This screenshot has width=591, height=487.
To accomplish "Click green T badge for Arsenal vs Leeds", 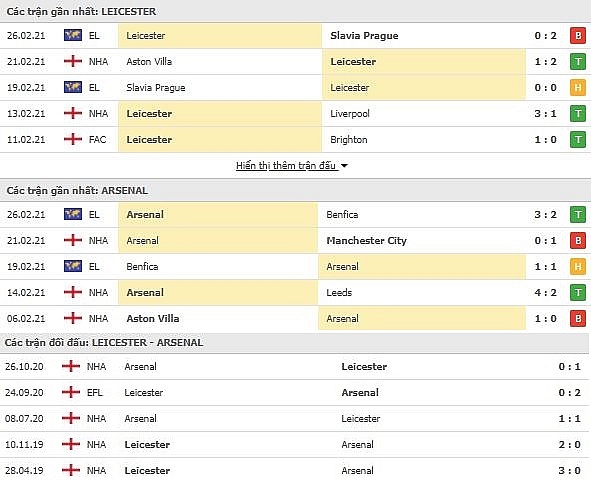I will (x=578, y=293).
